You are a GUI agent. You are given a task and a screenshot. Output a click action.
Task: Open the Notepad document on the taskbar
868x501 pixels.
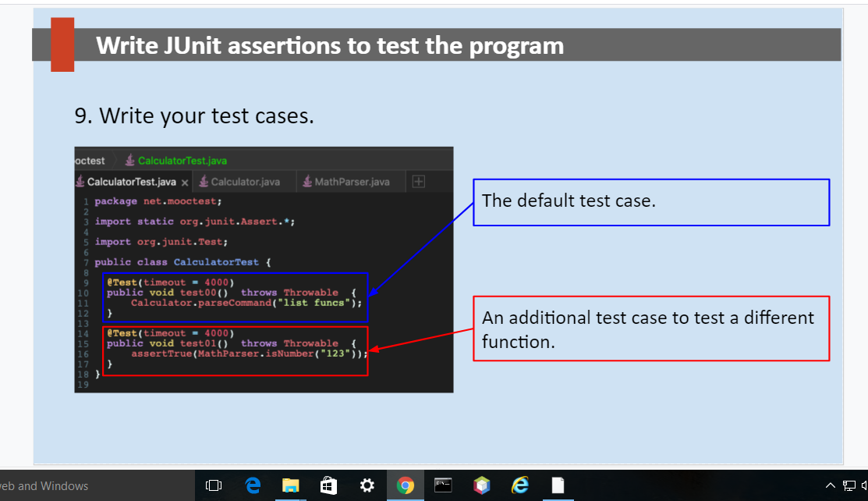click(557, 485)
